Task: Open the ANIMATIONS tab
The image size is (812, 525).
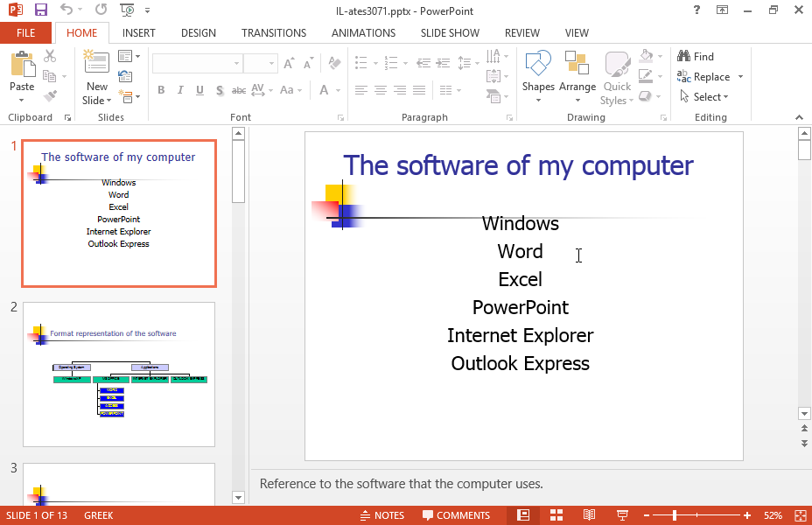Action: point(363,32)
